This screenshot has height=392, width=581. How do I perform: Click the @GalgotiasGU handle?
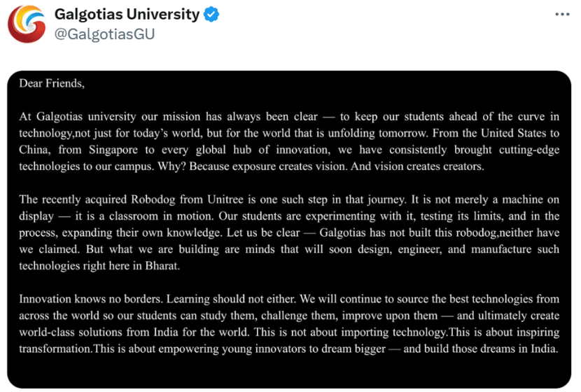(104, 34)
